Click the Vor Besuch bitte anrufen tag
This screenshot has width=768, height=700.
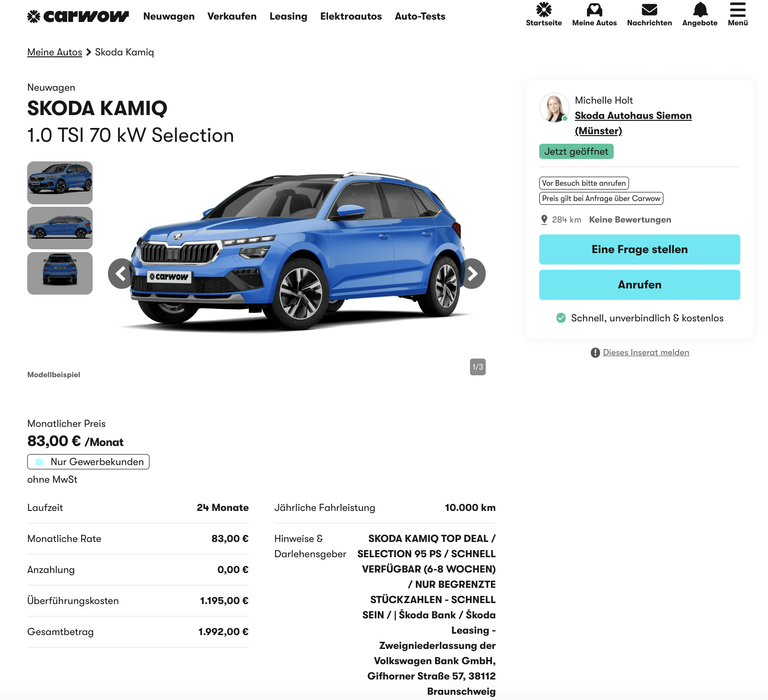584,183
